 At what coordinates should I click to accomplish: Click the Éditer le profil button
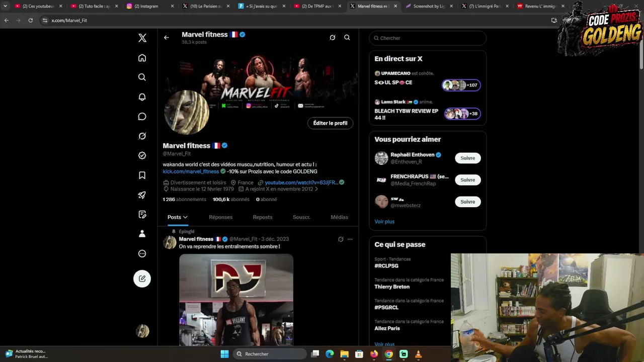(330, 123)
